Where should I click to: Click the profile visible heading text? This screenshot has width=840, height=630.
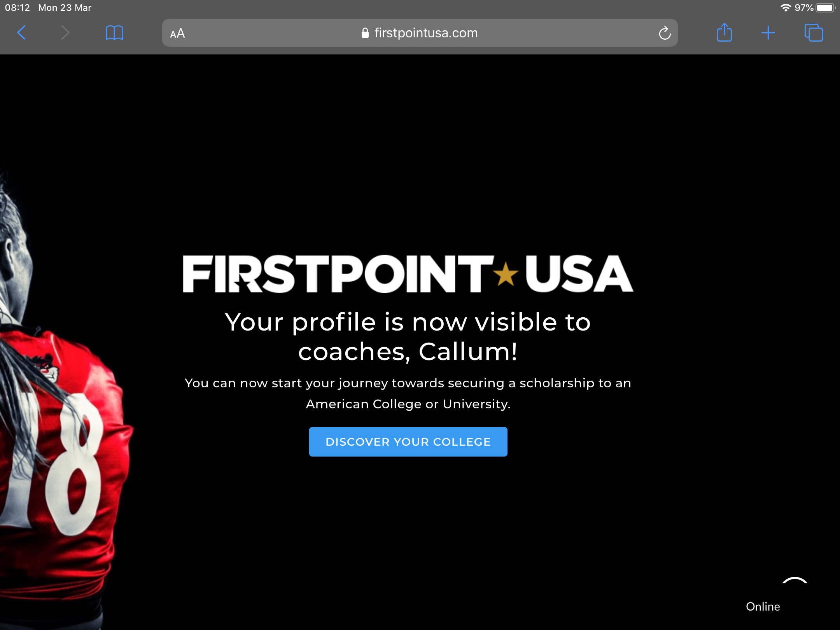pyautogui.click(x=408, y=337)
